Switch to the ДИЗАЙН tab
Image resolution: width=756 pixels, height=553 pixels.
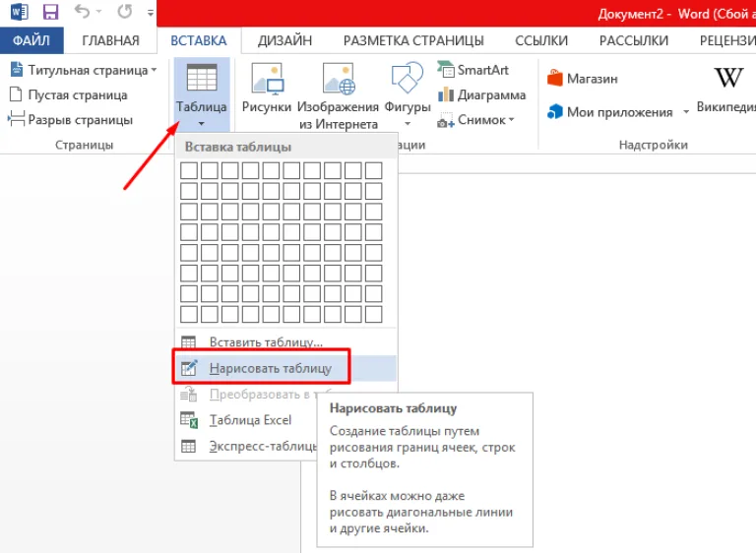[284, 40]
